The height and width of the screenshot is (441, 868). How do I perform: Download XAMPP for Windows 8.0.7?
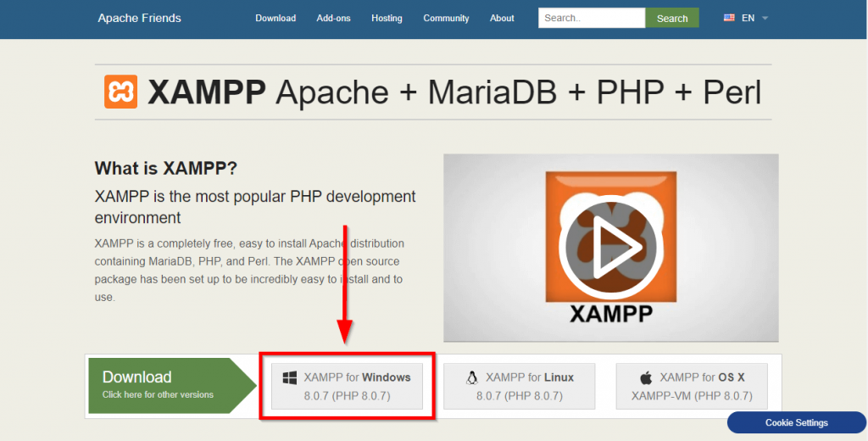click(347, 386)
